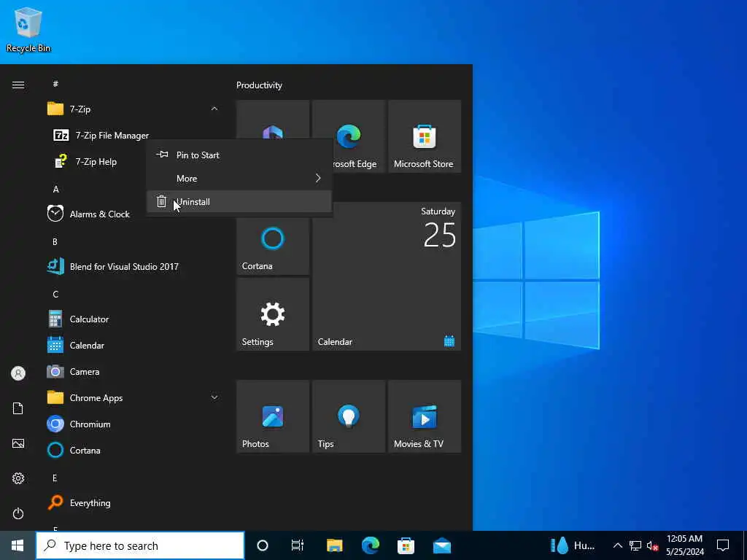Open Calendar live tile showing Saturday 25
Screen dimensions: 747x560
coord(387,276)
